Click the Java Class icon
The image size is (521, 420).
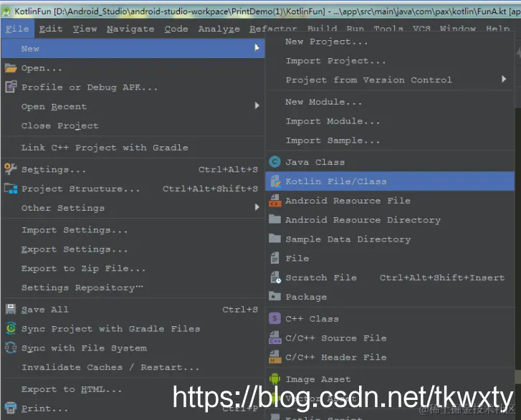click(x=274, y=162)
